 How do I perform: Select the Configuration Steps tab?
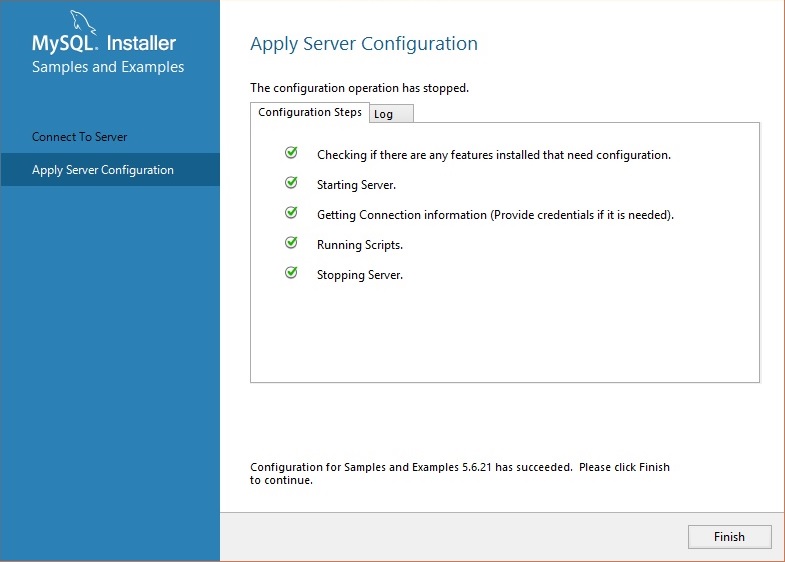pos(310,112)
